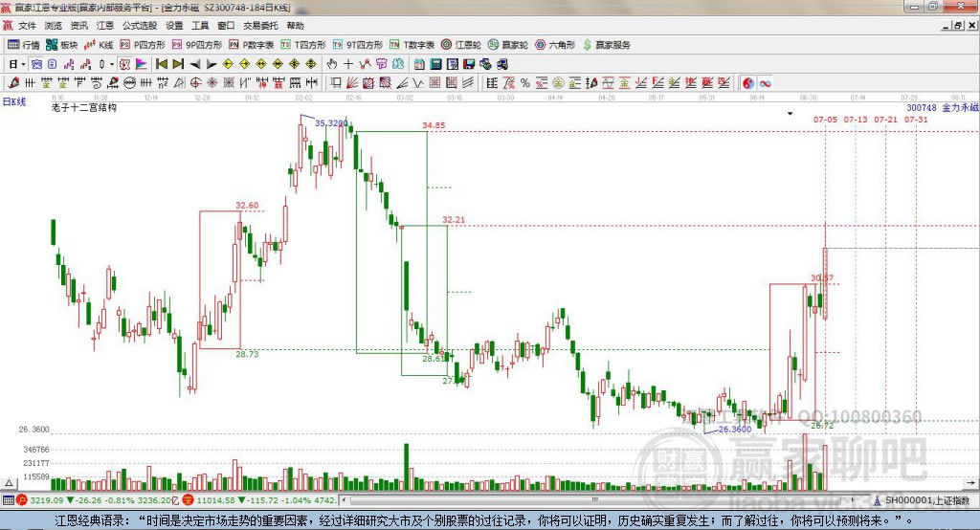Open the small black chart dropdown triangle
The height and width of the screenshot is (530, 980).
(x=790, y=114)
